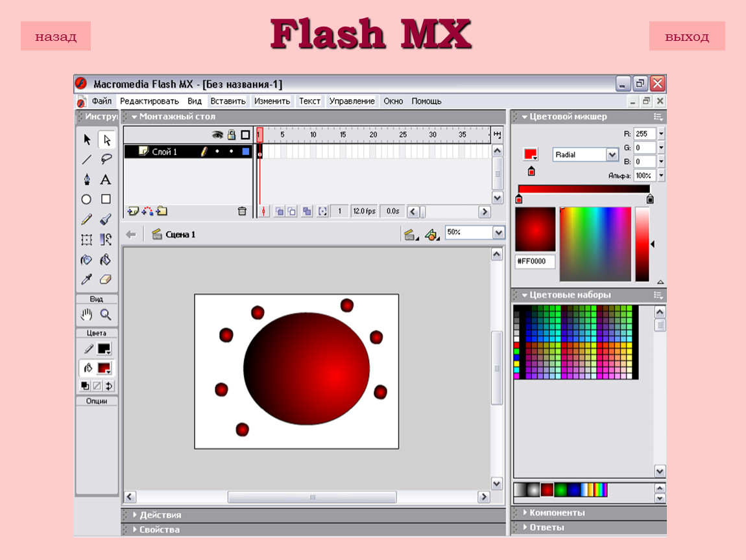Open the Вставить menu
Viewport: 746px width, 560px height.
228,101
